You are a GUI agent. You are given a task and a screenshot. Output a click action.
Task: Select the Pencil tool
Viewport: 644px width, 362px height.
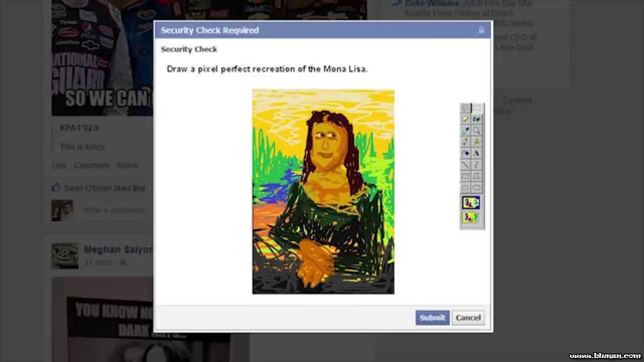[465, 142]
